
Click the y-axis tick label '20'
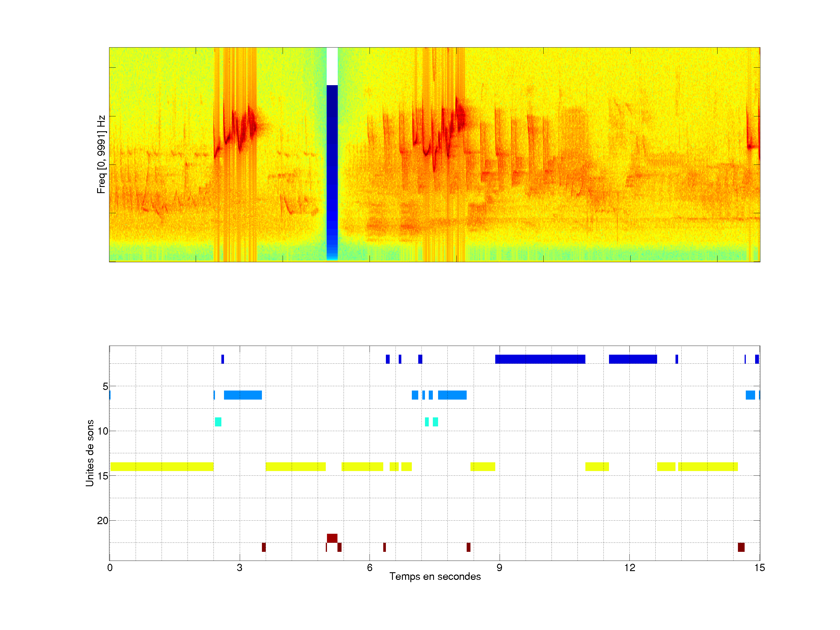coord(103,521)
